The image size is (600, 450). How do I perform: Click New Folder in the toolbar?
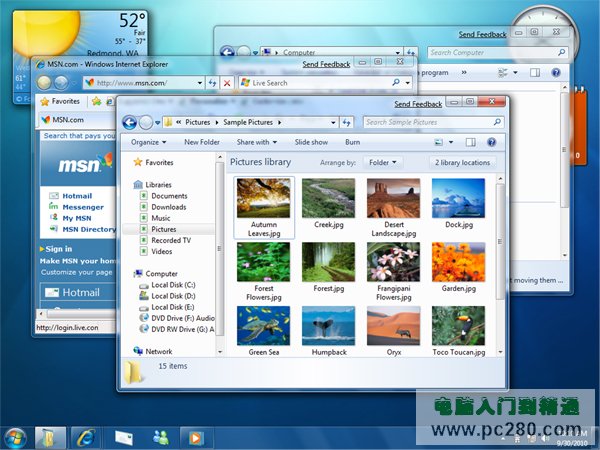pyautogui.click(x=202, y=142)
